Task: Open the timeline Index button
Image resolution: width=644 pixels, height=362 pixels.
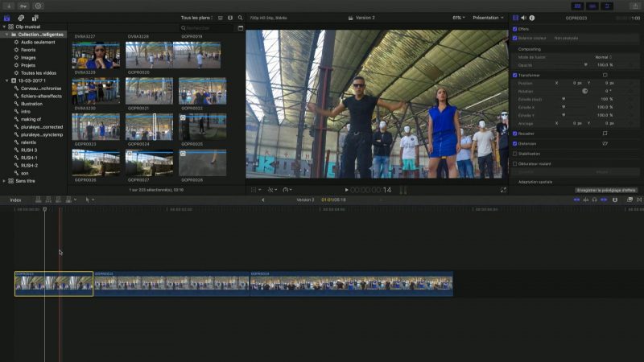Action: [x=15, y=200]
